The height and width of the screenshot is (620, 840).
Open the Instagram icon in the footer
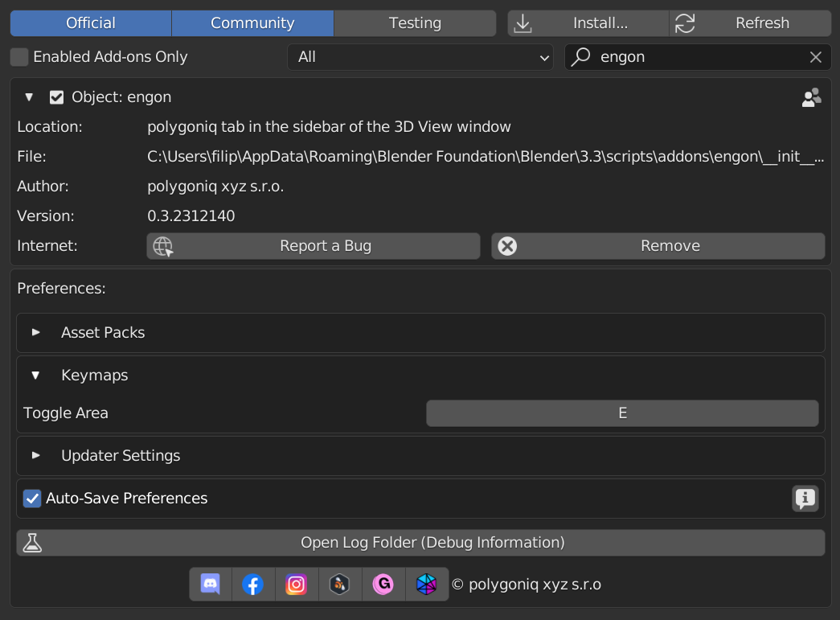coord(297,584)
